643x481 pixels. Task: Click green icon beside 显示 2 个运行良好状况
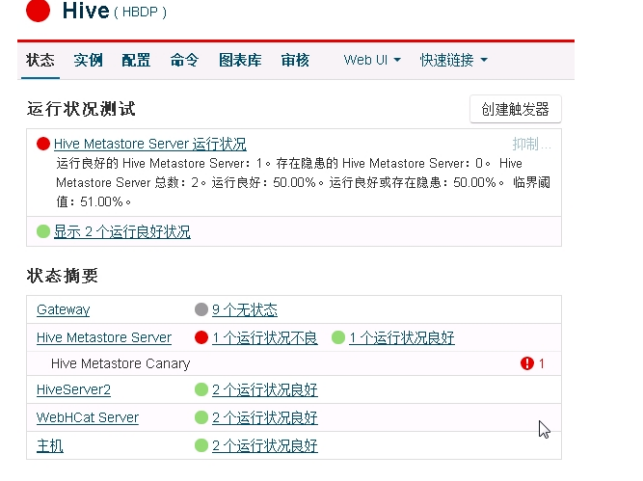point(43,232)
